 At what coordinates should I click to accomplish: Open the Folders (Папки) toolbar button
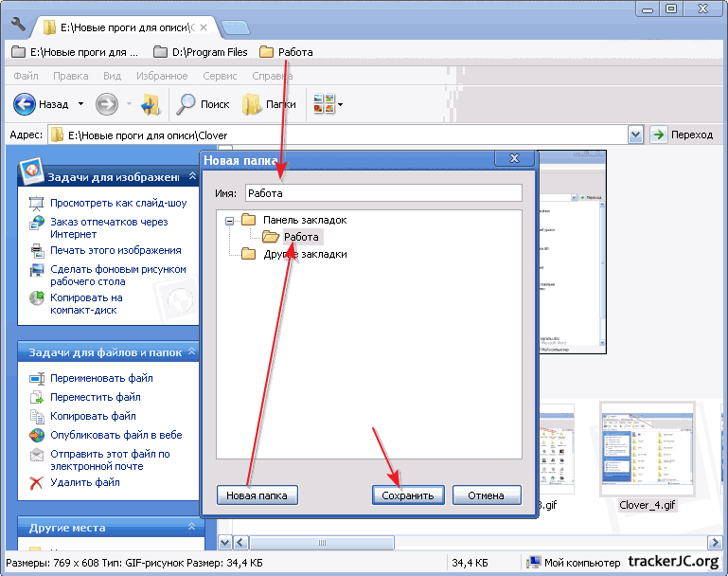pos(270,104)
